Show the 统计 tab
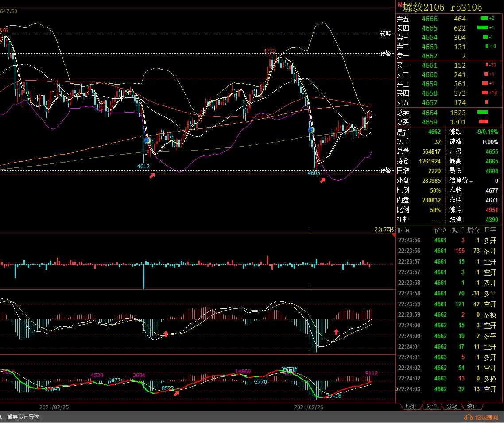This screenshot has height=423, width=504. pyautogui.click(x=472, y=406)
